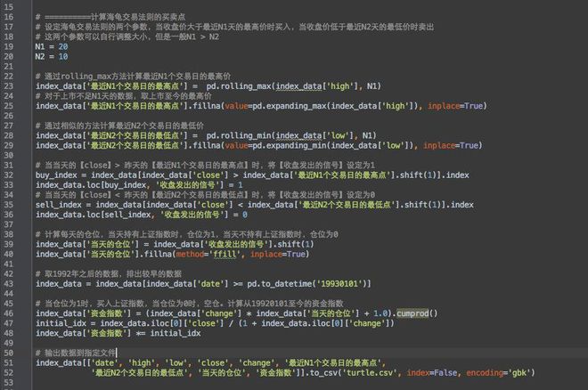Screen dimensions: 588x390
Task: Click line number 36 in the gutter
Action: click(x=8, y=215)
